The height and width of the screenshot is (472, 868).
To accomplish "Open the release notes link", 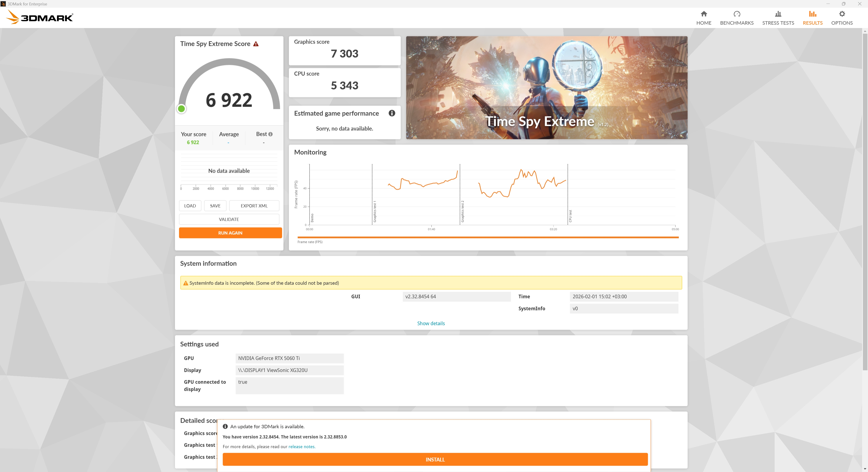I will click(301, 446).
